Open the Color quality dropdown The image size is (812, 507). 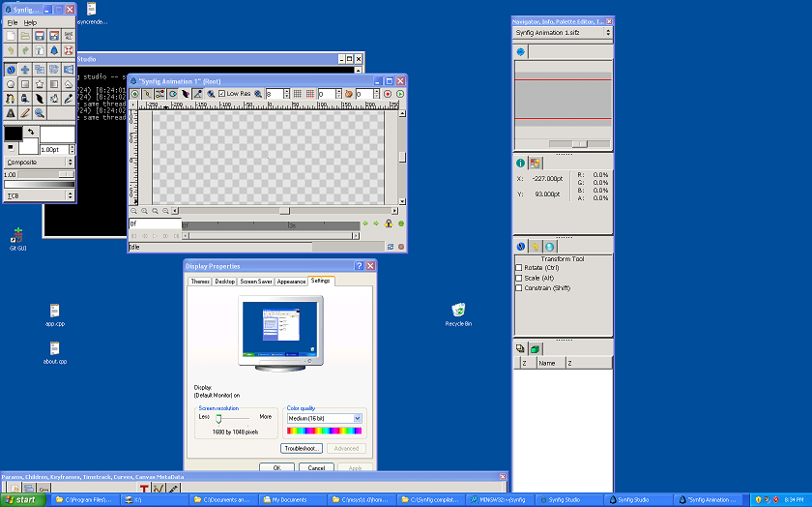(324, 418)
